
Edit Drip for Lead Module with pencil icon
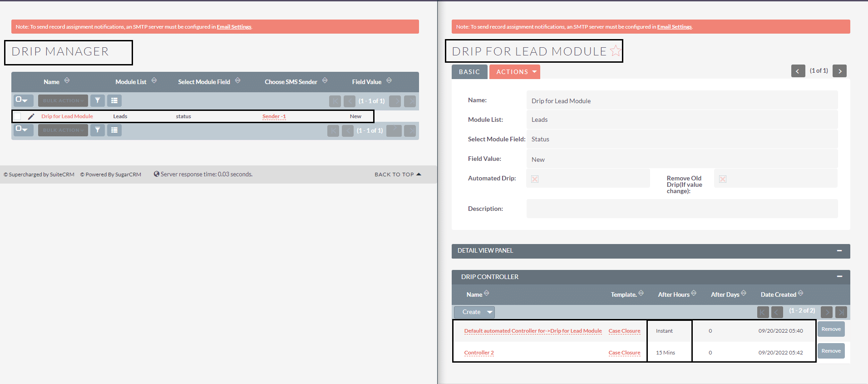point(31,116)
